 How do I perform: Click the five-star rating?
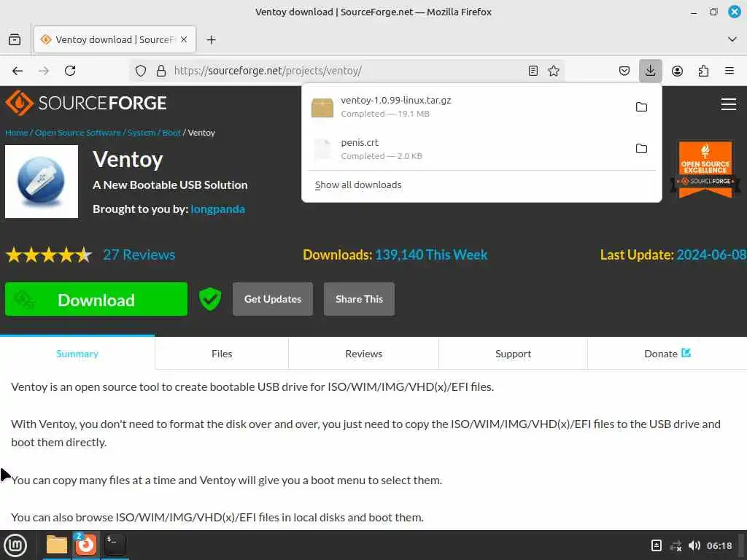click(49, 255)
